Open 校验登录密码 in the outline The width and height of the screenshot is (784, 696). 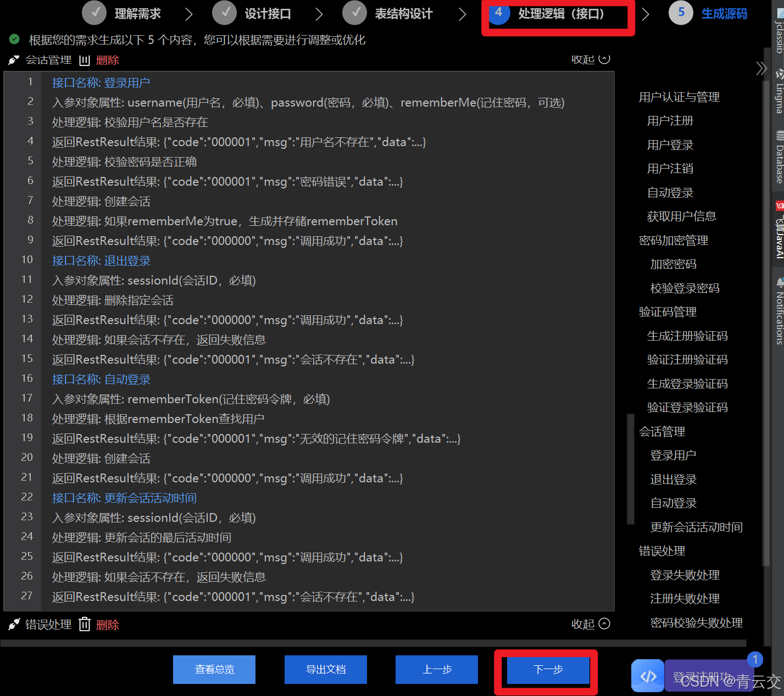(685, 288)
